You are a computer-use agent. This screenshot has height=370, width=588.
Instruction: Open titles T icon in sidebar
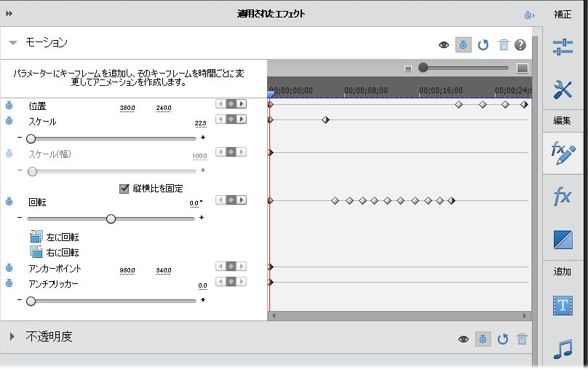tap(563, 305)
